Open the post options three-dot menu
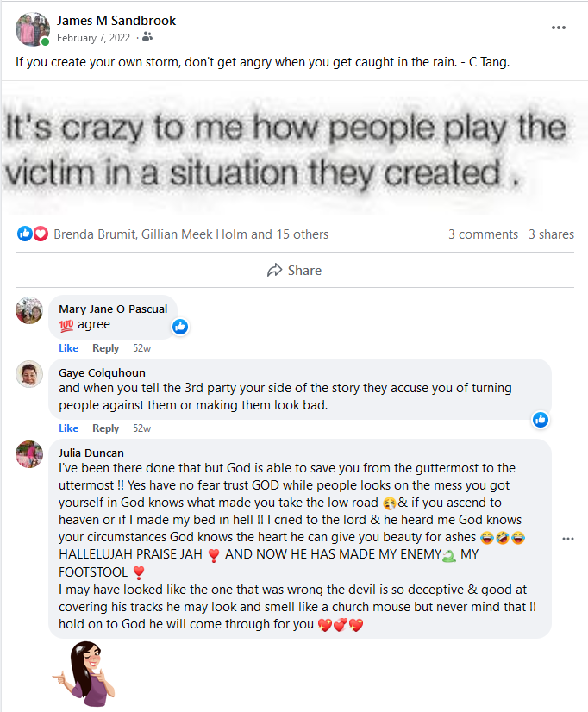588x712 pixels. 559,28
